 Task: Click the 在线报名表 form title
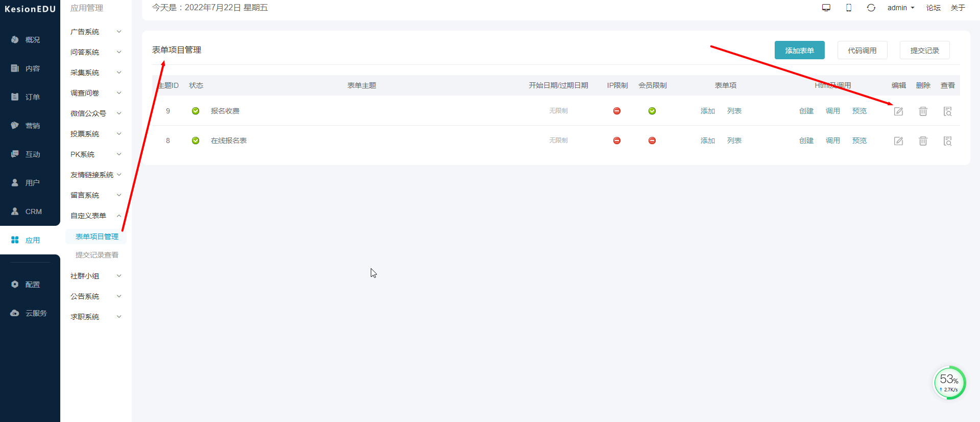coord(229,140)
